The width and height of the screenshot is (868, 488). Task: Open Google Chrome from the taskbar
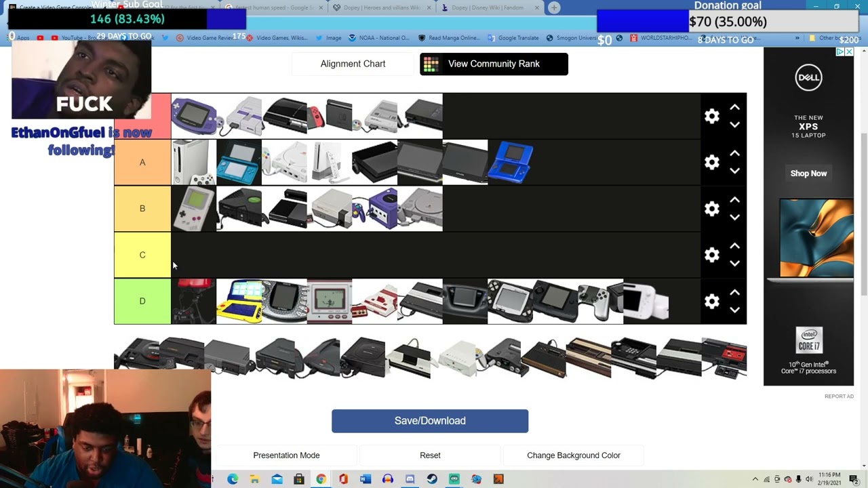[x=321, y=479]
